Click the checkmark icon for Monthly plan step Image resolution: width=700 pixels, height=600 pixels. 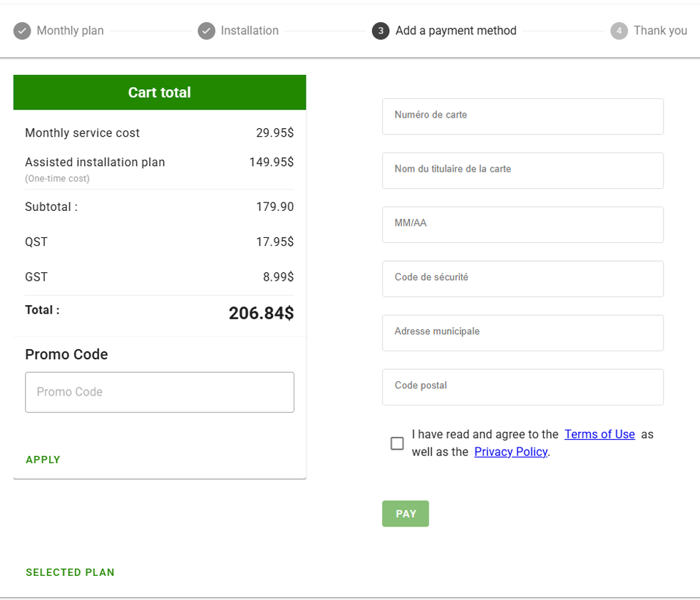22,31
